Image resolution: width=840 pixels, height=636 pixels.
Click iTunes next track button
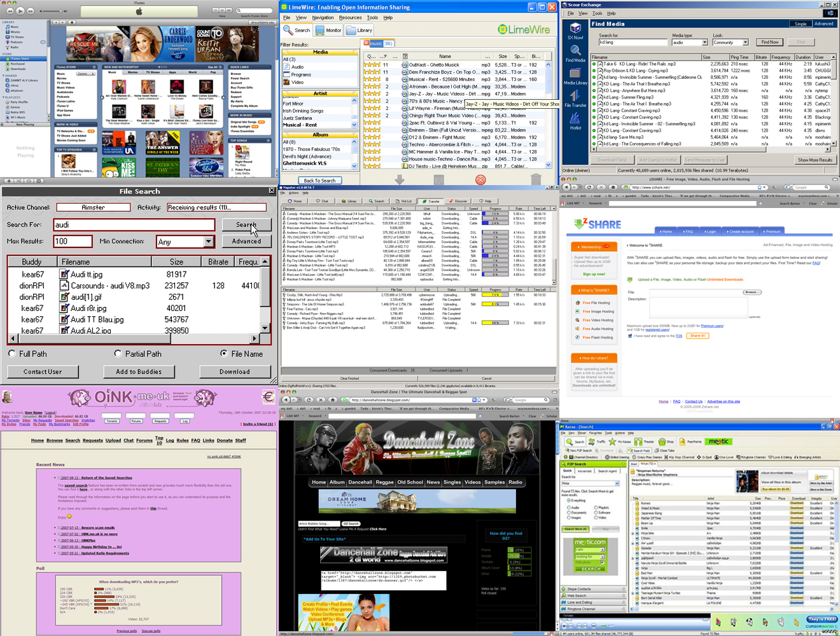(x=32, y=11)
